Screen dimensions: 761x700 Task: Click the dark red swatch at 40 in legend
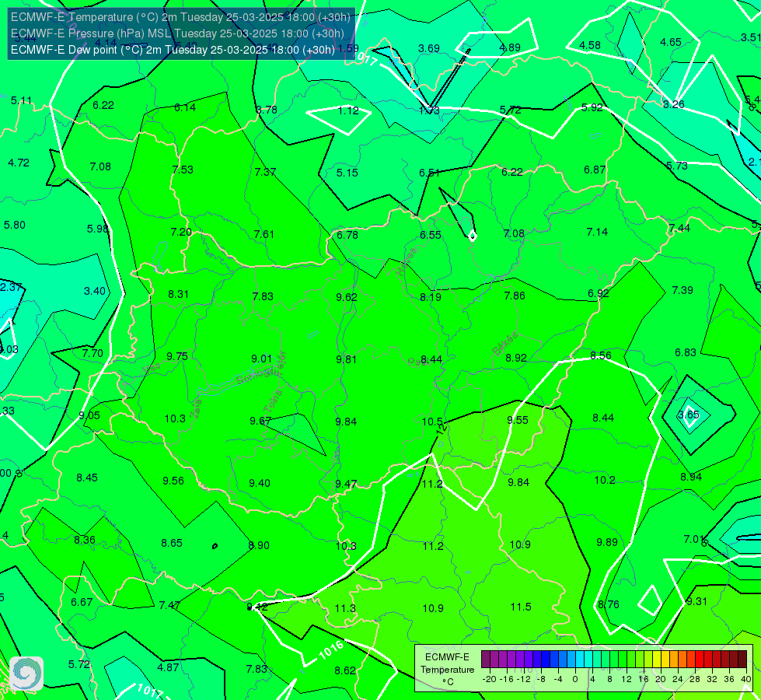[x=742, y=660]
